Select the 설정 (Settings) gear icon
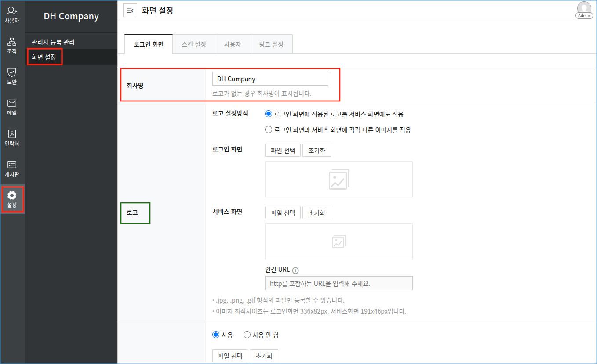597x364 pixels. (x=12, y=199)
